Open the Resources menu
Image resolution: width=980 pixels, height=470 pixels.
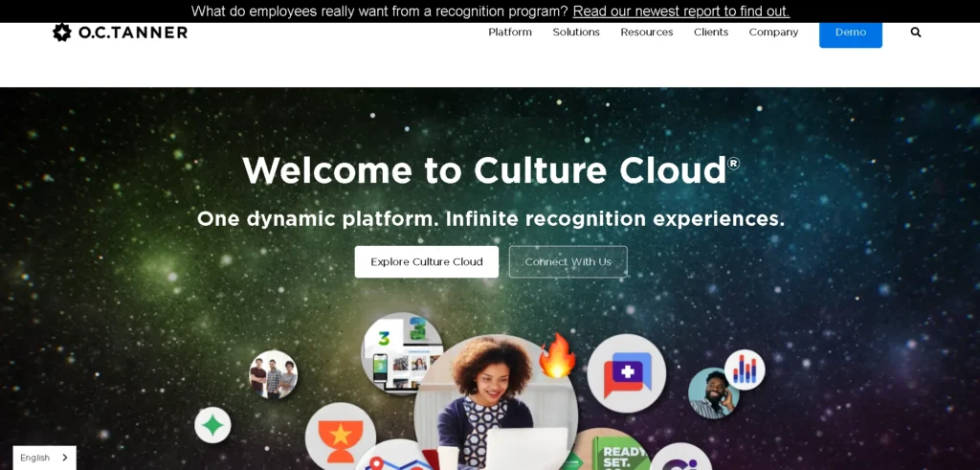click(x=646, y=33)
